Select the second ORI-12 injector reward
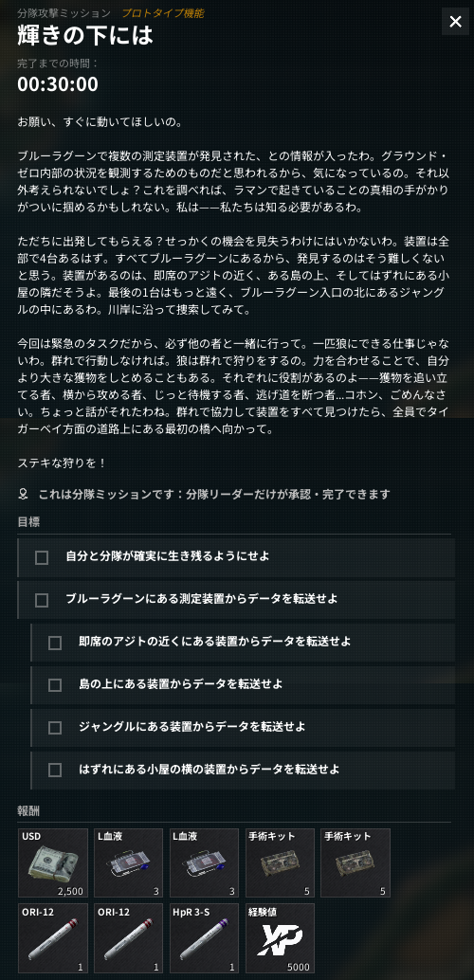The image size is (474, 980). [128, 938]
